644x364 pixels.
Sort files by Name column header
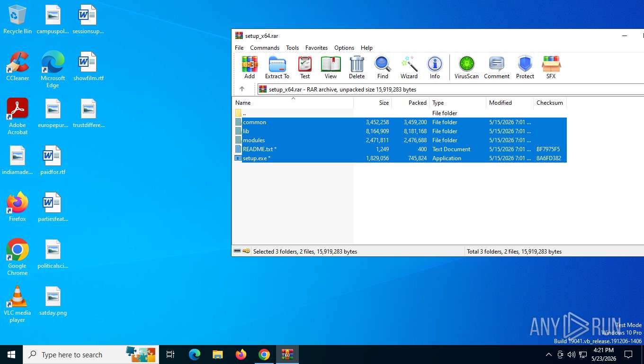click(293, 103)
